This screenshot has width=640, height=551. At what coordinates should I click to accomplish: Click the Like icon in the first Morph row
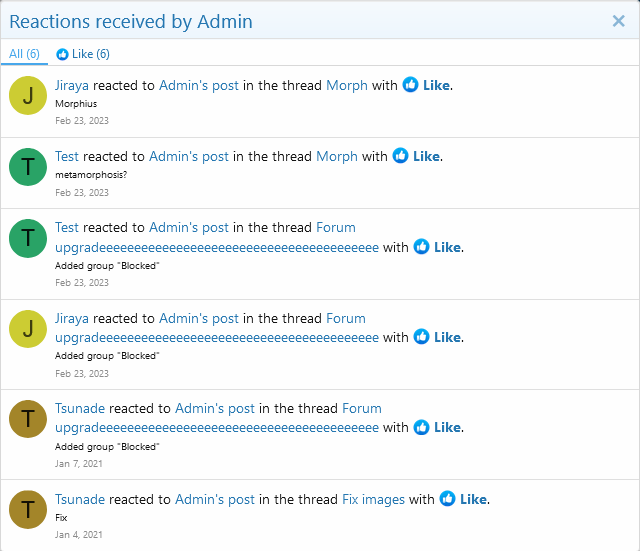click(411, 85)
